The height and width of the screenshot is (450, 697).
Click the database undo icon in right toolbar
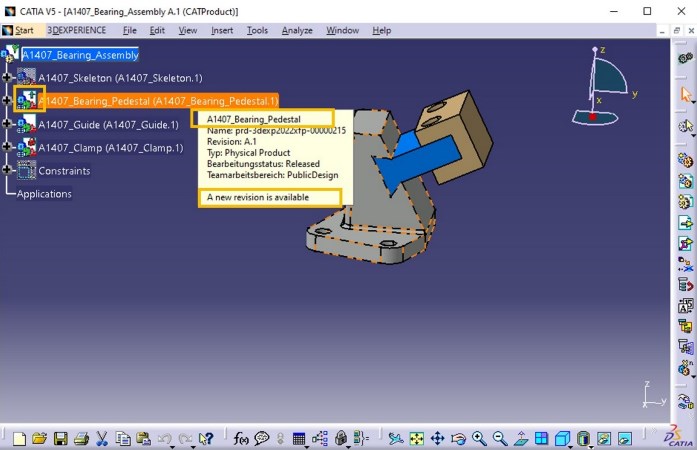click(x=685, y=284)
